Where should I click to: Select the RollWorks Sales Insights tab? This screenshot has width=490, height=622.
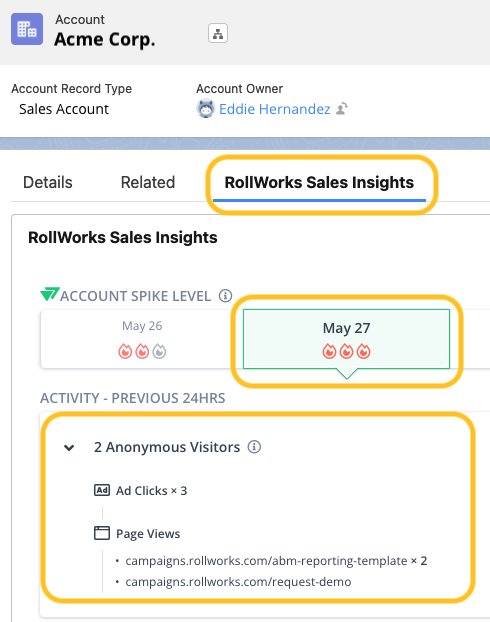tap(319, 182)
